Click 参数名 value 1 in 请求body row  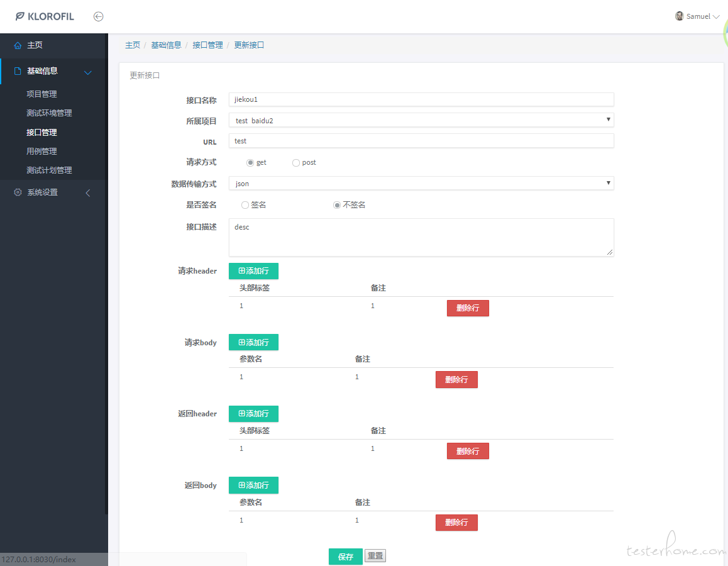241,377
